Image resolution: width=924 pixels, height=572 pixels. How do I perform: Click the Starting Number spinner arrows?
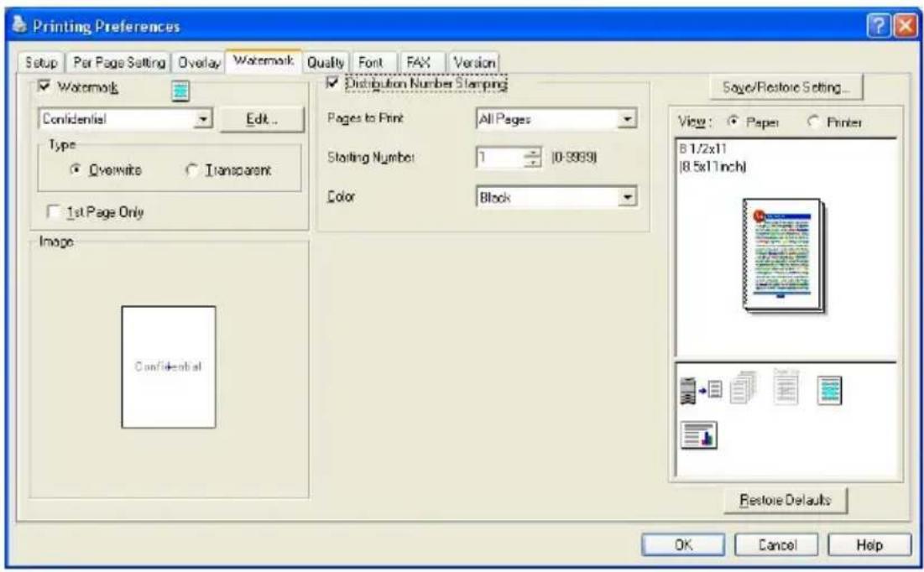click(532, 158)
